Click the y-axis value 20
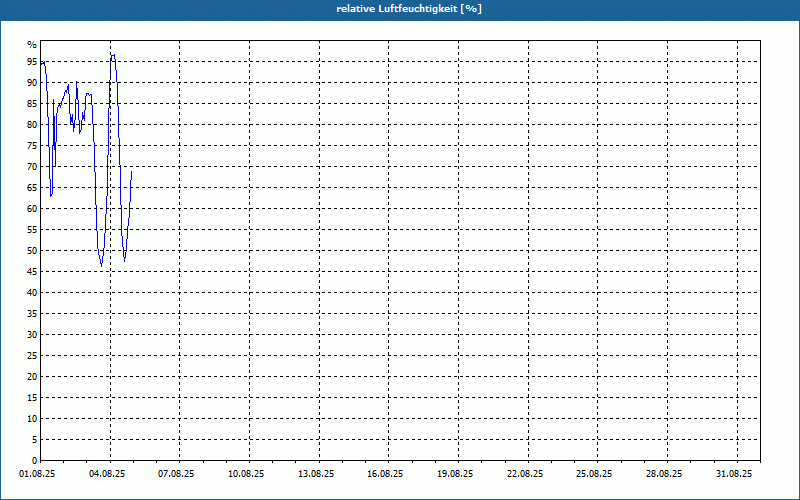This screenshot has height=500, width=800. [32, 377]
